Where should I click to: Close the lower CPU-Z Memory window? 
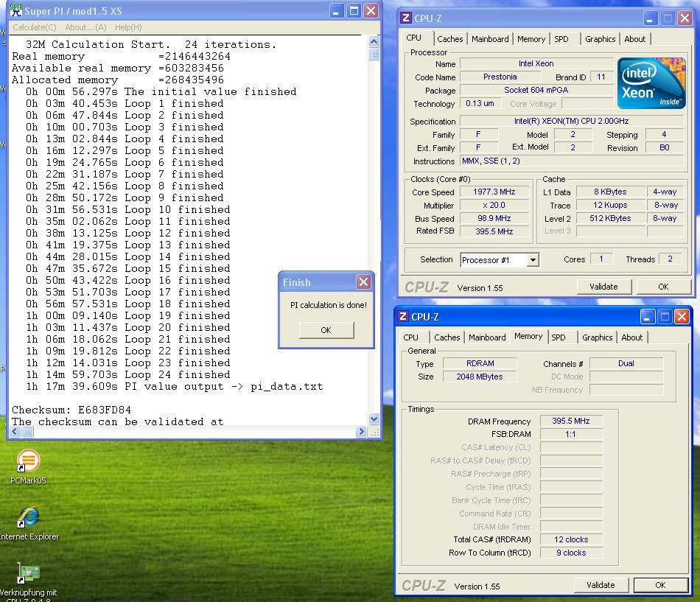click(682, 317)
